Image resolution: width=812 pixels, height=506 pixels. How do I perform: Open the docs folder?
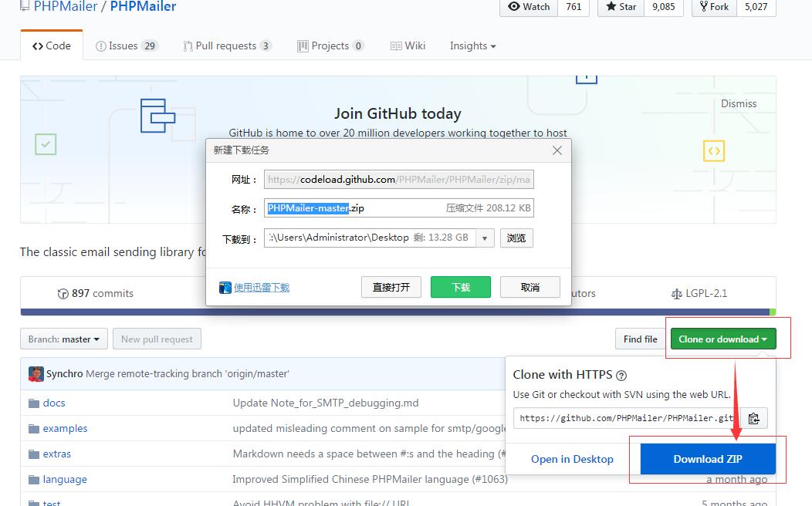click(53, 403)
